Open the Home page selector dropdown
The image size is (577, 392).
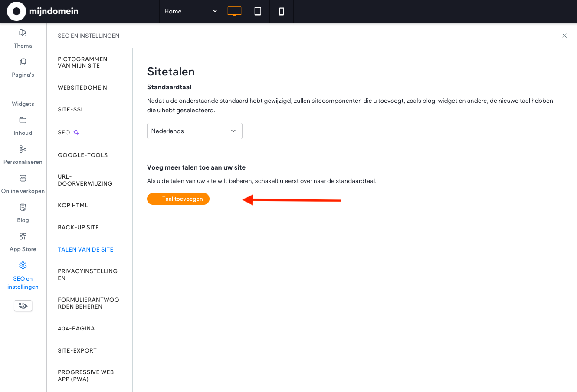coord(190,11)
